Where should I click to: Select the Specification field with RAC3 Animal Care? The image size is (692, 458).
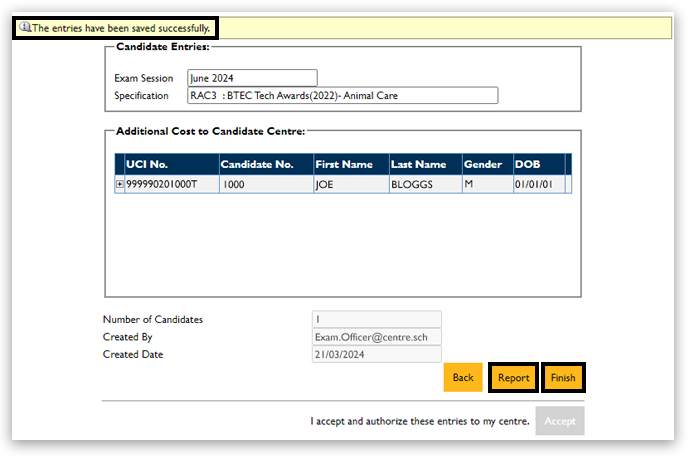(x=342, y=96)
